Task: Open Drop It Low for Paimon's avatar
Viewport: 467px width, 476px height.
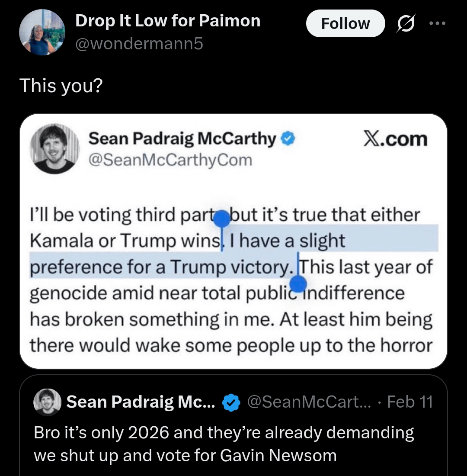Action: coord(42,33)
